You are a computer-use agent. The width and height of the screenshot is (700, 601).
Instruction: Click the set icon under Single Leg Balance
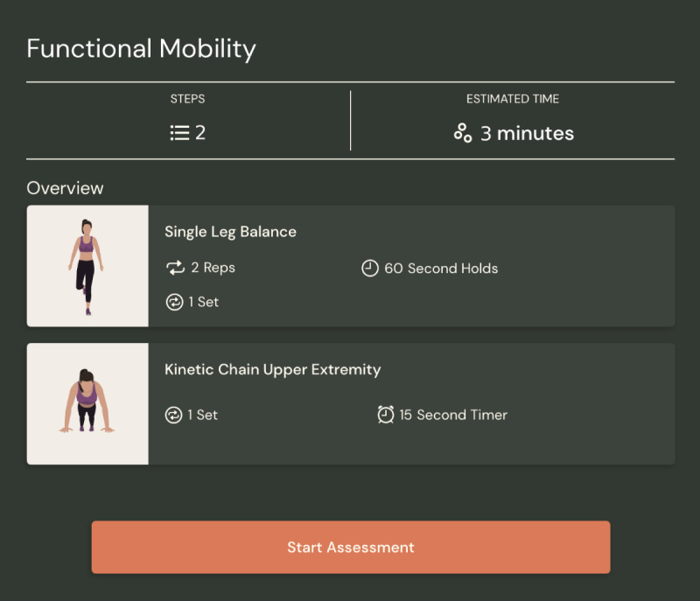click(x=174, y=302)
